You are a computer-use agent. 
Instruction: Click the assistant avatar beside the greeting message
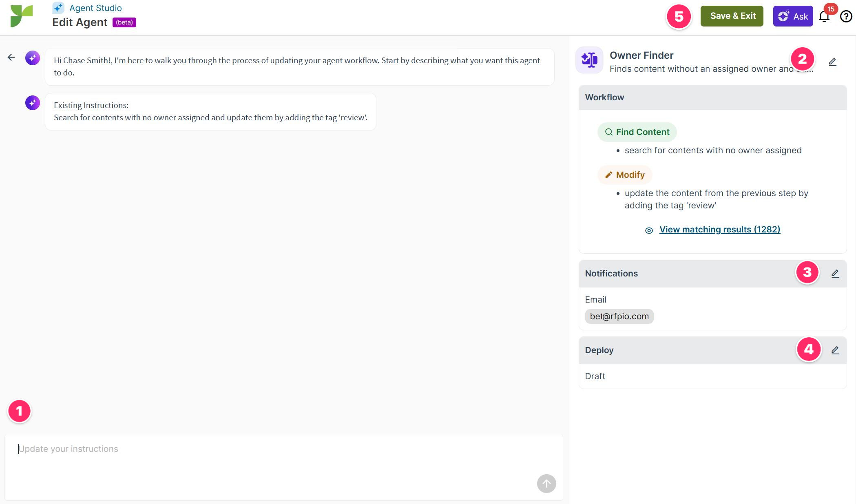click(x=33, y=58)
